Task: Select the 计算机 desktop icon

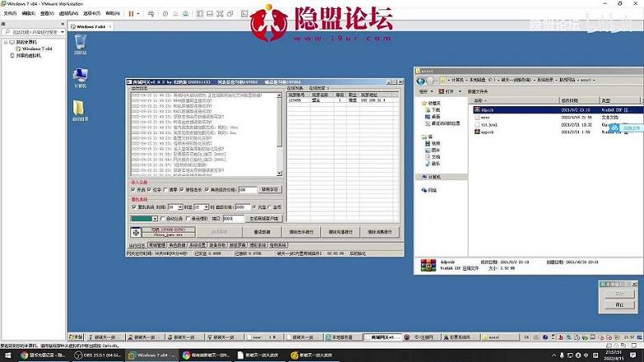Action: (x=80, y=78)
